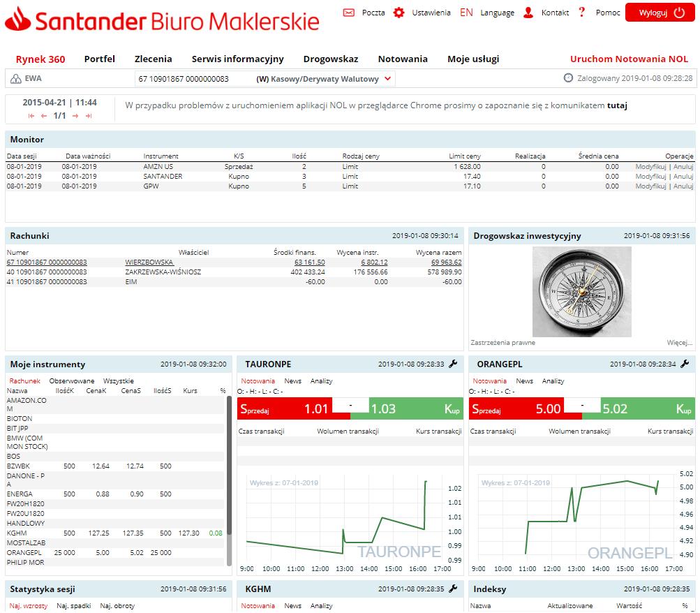Open News tab in TAURONPE widget
The height and width of the screenshot is (613, 700).
pos(293,381)
